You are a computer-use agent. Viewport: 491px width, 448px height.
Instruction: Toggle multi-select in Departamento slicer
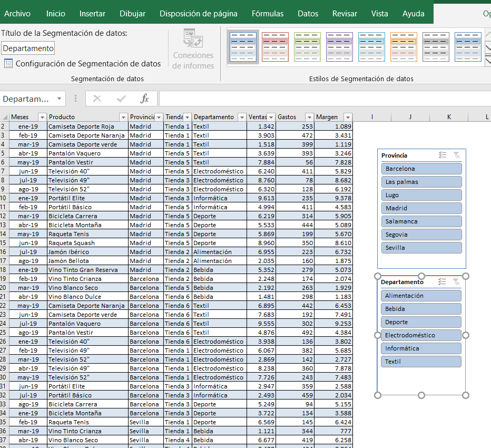pos(442,281)
